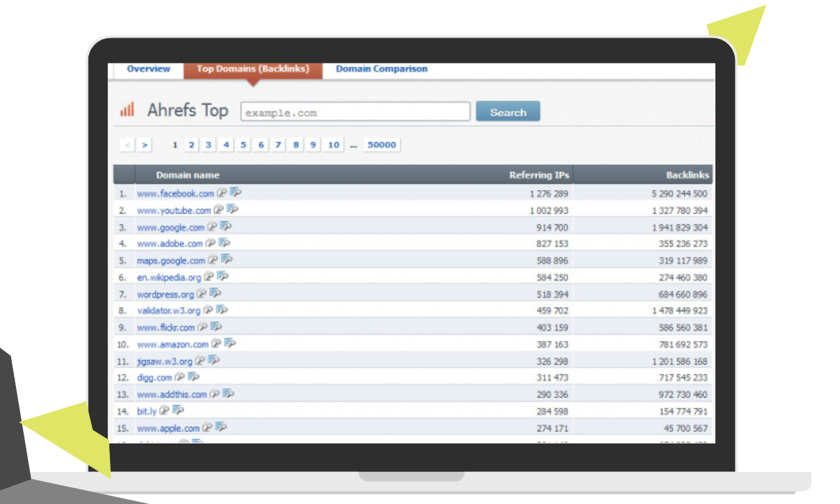Click the gray magnifier icon beside www.flickr.com
The image size is (840, 504).
tap(203, 326)
